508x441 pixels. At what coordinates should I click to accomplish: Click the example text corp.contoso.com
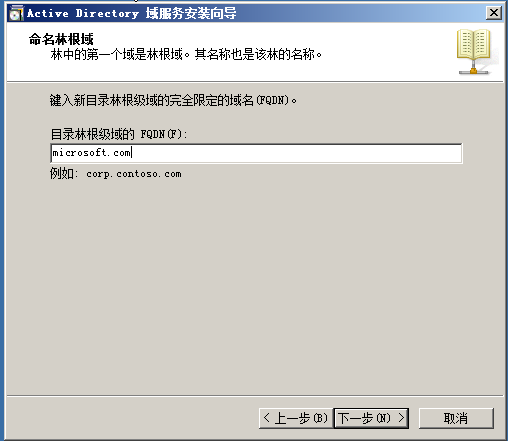[134, 174]
